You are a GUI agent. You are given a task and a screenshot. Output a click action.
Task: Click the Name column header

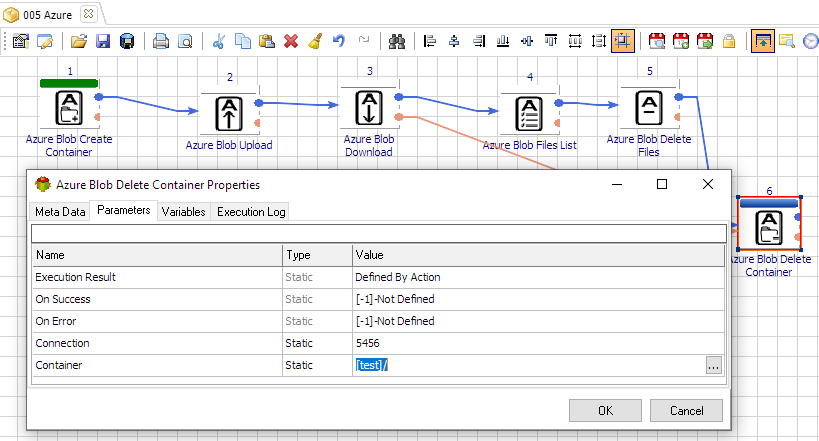[157, 255]
